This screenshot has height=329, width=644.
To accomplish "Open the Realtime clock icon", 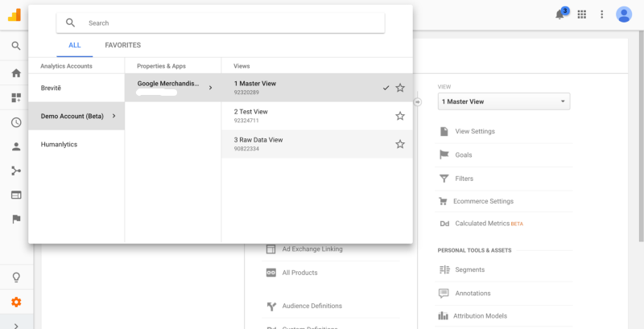I will (x=16, y=122).
